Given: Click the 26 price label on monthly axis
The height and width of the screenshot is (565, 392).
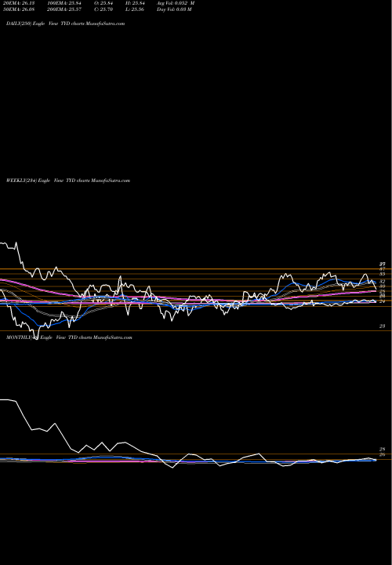Looking at the screenshot, I should 383,454.
